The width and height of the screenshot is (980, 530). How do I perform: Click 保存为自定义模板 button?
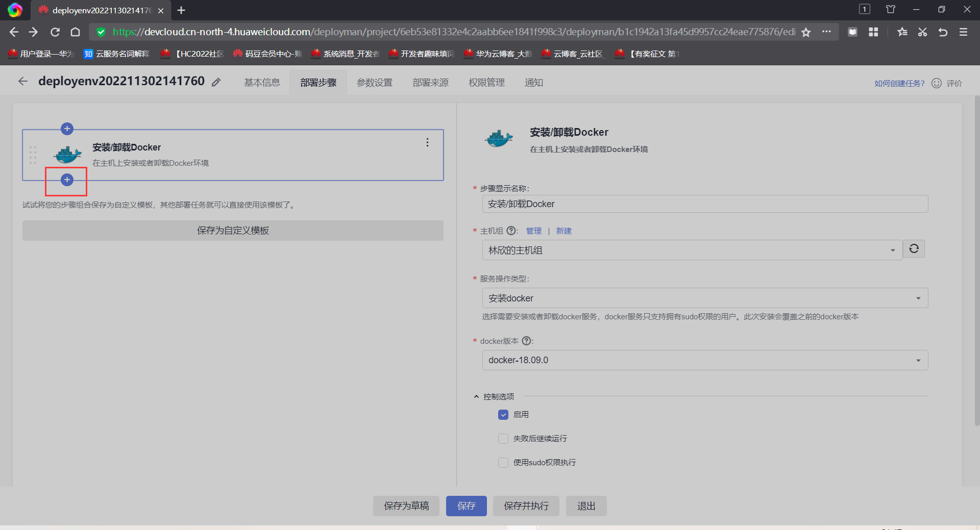233,231
